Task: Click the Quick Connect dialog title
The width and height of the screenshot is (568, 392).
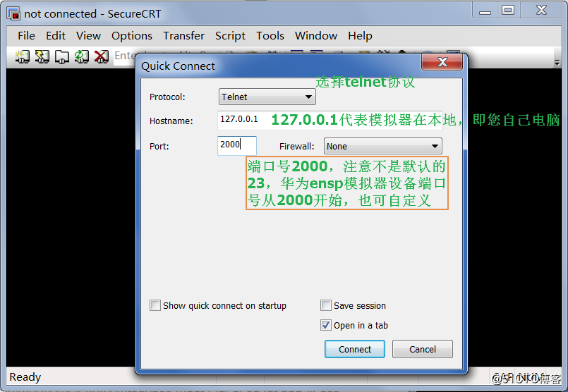Action: pyautogui.click(x=178, y=66)
